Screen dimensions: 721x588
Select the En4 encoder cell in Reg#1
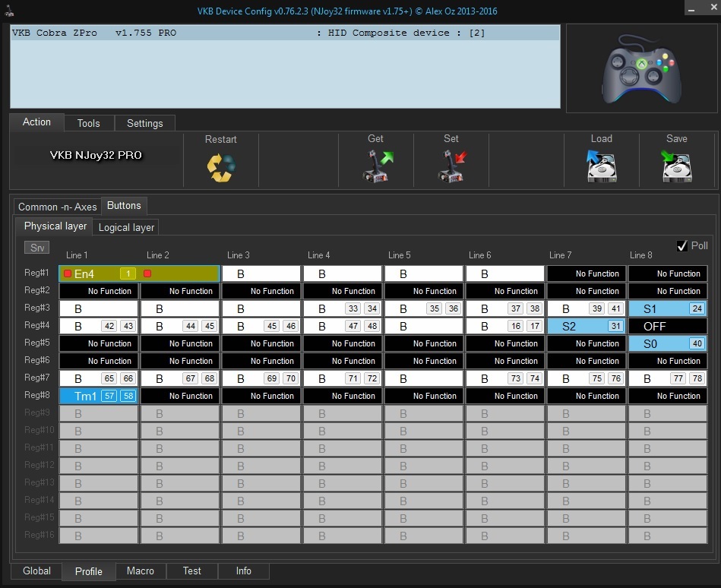click(x=139, y=273)
